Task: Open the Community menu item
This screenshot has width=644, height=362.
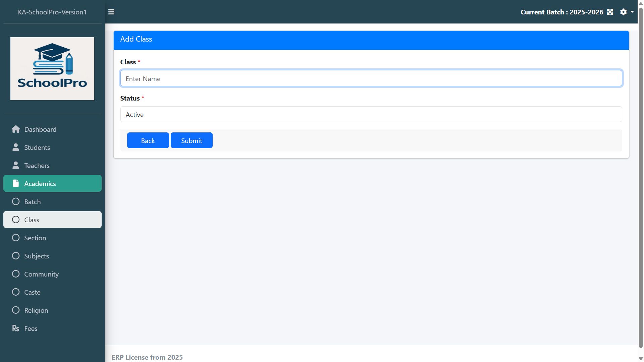Action: click(x=41, y=274)
